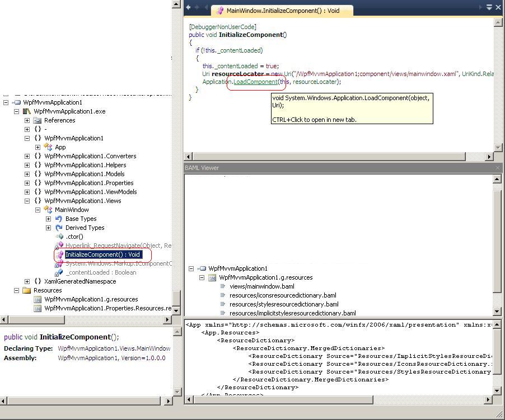
Task: Expand the XamlGeneratedNamespace node
Action: click(27, 281)
